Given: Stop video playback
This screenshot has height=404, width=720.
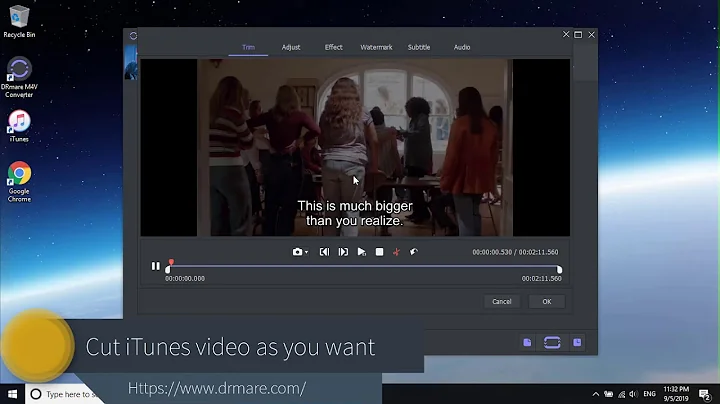Looking at the screenshot, I should [379, 252].
